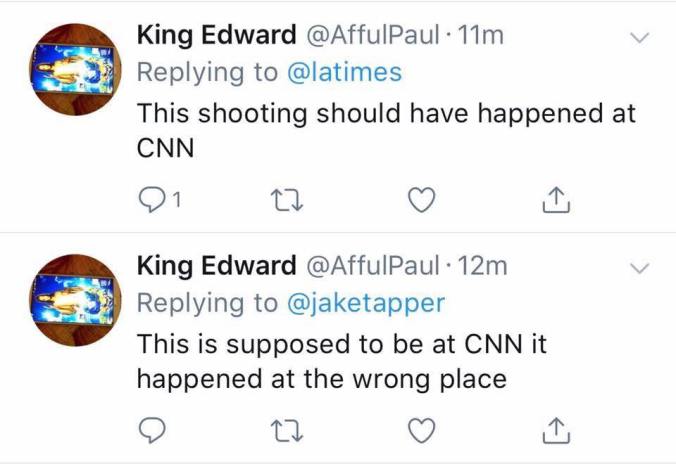Viewport: 676px width, 464px height.
Task: Open King Edward's name on the 12m tweet
Action: click(216, 266)
